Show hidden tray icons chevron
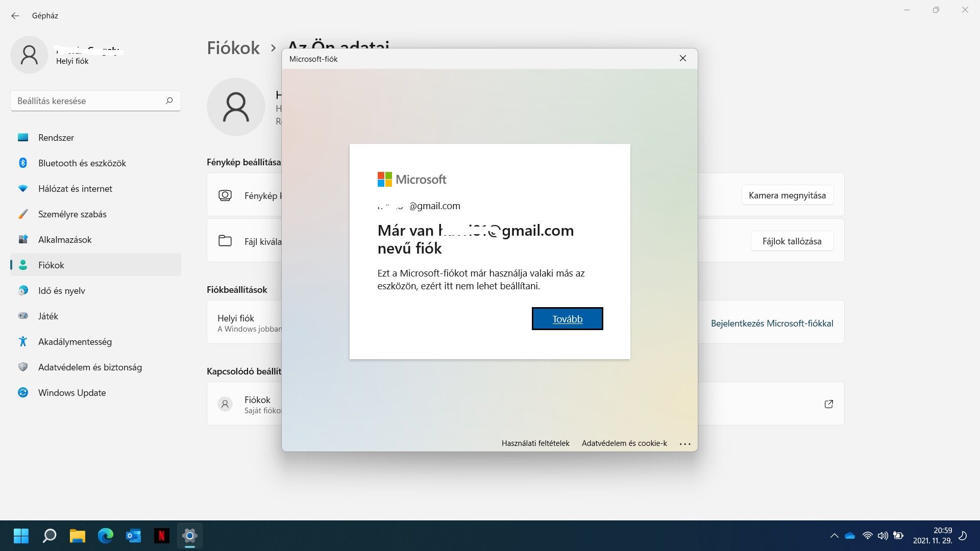This screenshot has width=980, height=551. (x=834, y=536)
